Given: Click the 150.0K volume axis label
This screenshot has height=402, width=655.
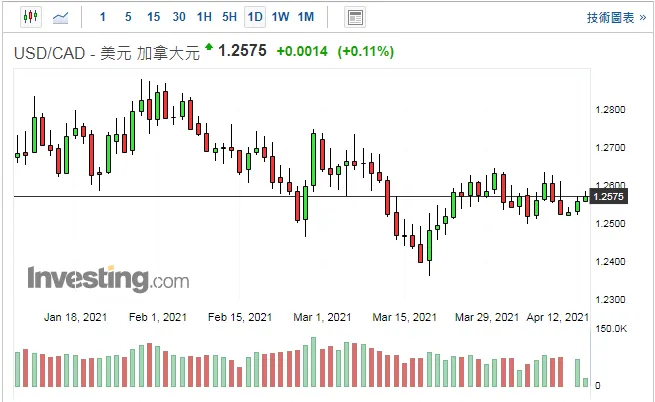Looking at the screenshot, I should [x=611, y=328].
